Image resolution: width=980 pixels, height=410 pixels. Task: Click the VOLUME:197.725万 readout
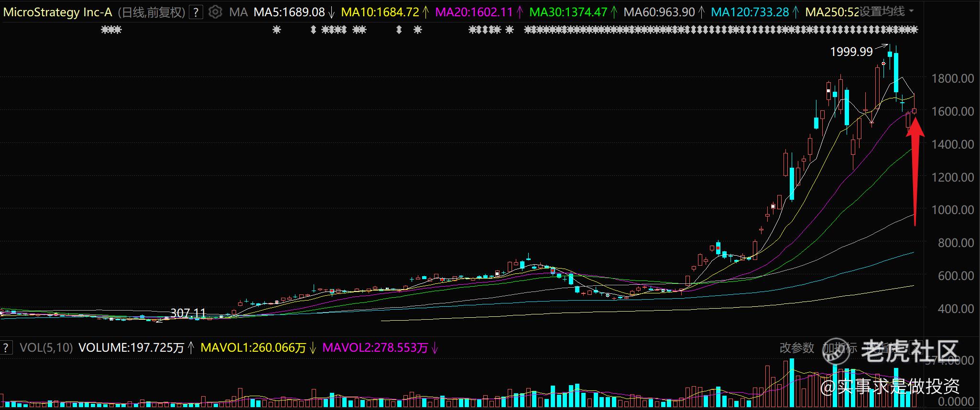point(131,347)
